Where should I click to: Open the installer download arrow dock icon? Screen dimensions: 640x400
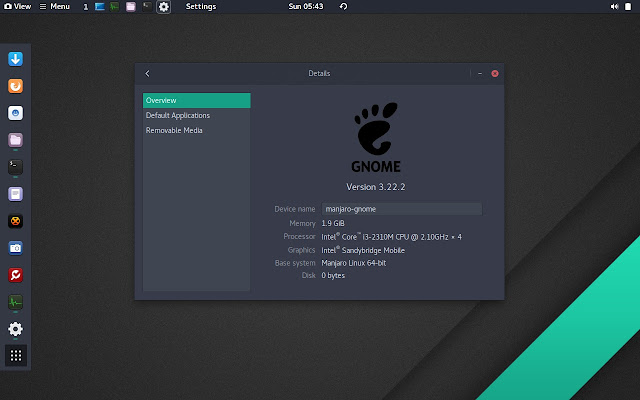16,59
